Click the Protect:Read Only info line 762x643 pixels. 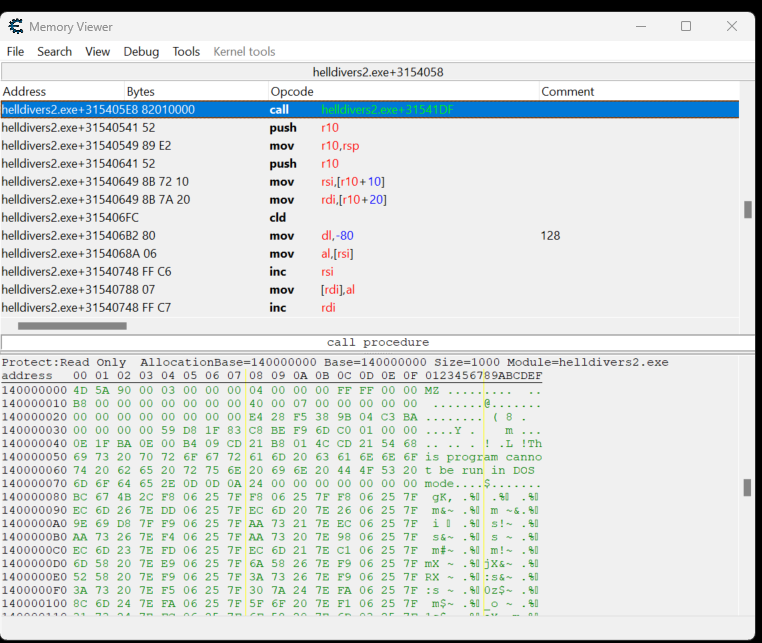click(335, 363)
